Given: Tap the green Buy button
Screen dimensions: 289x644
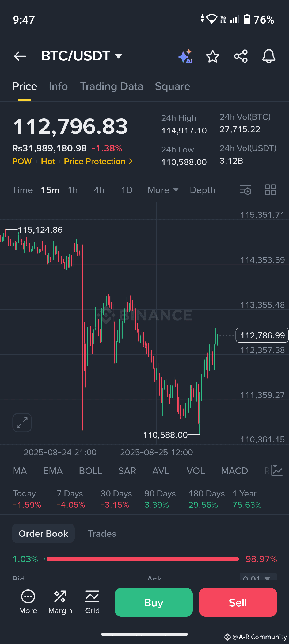Looking at the screenshot, I should pos(154,602).
